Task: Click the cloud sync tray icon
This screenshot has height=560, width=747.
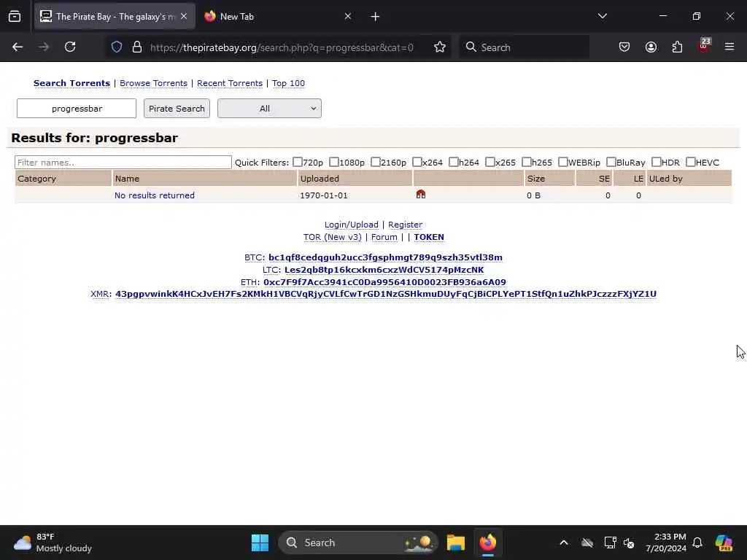Action: coord(587,542)
